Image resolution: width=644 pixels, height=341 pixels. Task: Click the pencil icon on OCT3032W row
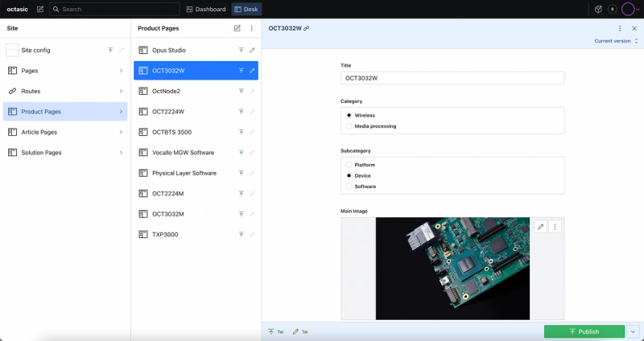coord(252,71)
